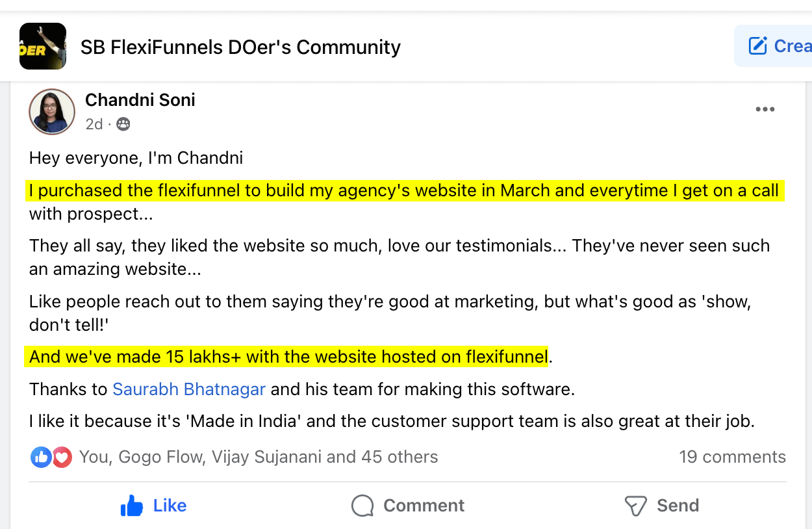This screenshot has height=529, width=812.
Task: Click the pencil icon on Create button
Action: click(x=757, y=46)
